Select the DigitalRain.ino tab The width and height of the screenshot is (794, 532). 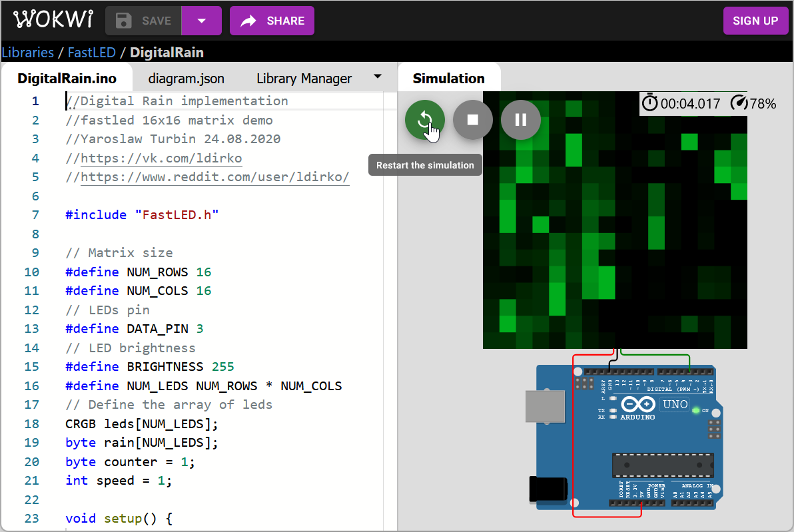click(67, 79)
